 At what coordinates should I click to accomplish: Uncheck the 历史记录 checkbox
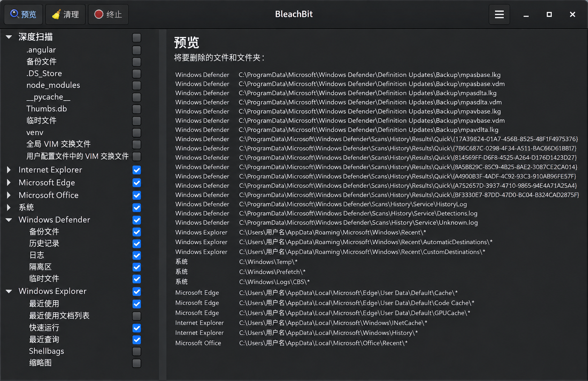click(x=137, y=244)
